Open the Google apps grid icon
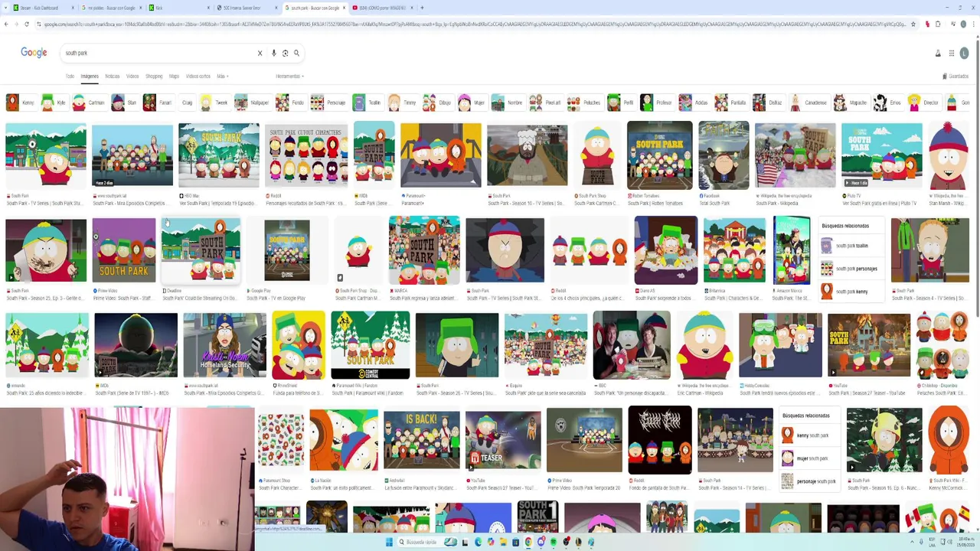Image resolution: width=980 pixels, height=551 pixels. [x=952, y=53]
